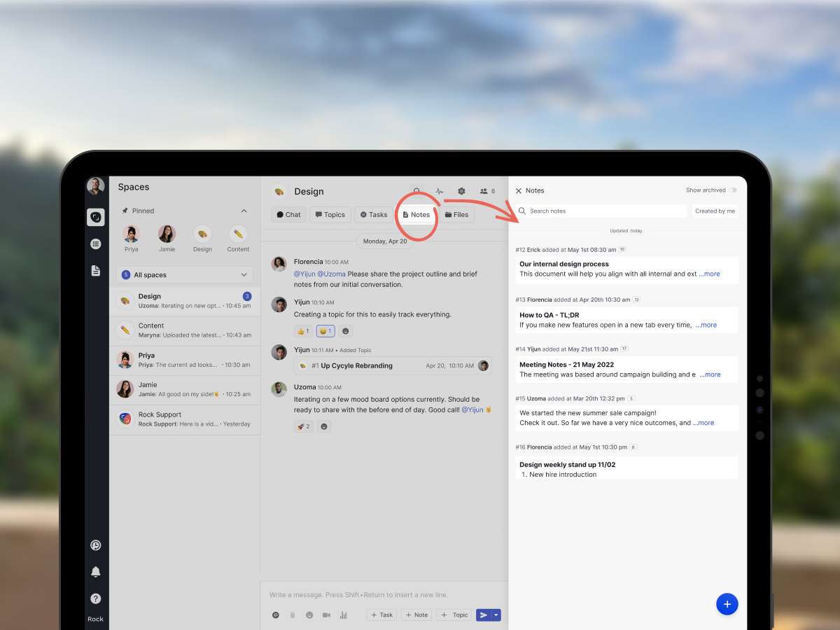Image resolution: width=840 pixels, height=630 pixels.
Task: Open the notes document icon in sidebar
Action: click(x=96, y=270)
